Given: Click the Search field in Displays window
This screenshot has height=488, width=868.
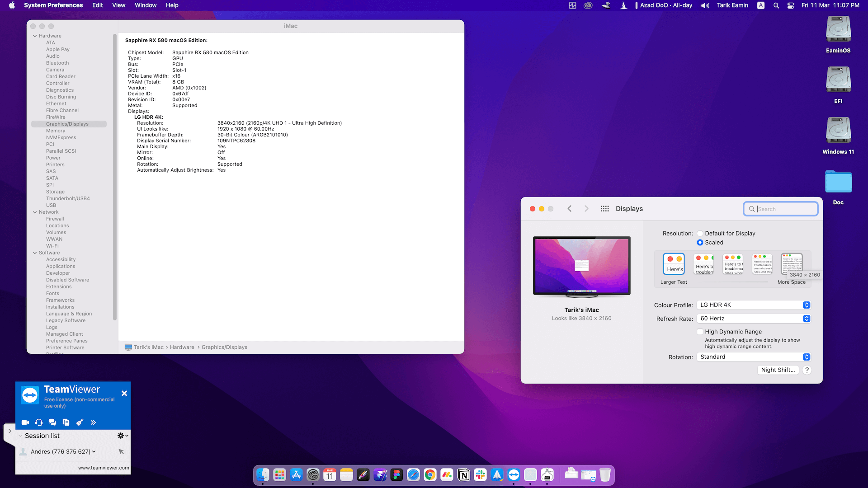Looking at the screenshot, I should pyautogui.click(x=781, y=209).
